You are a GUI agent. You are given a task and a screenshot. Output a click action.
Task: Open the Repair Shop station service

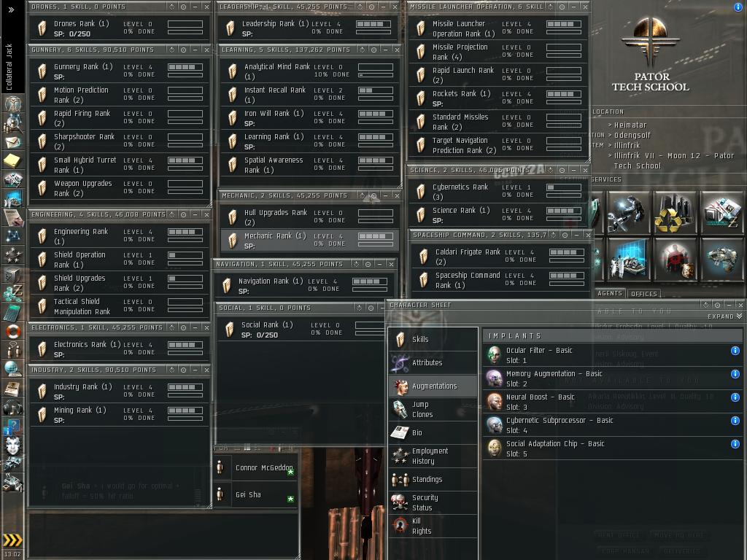(x=628, y=212)
